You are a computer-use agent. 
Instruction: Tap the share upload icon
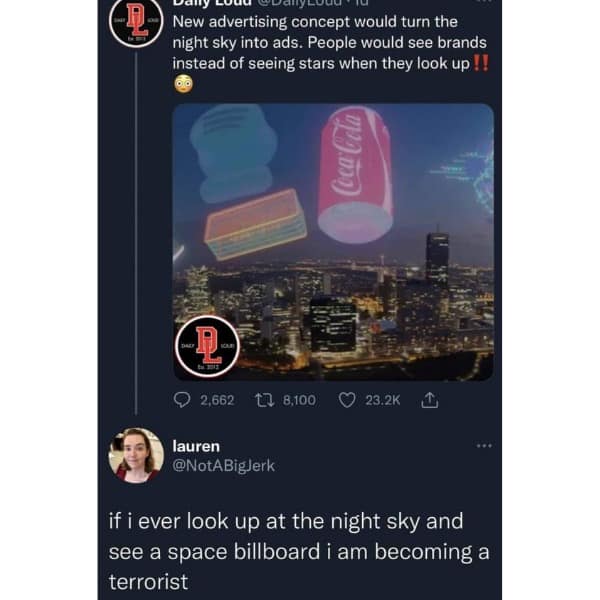(429, 400)
